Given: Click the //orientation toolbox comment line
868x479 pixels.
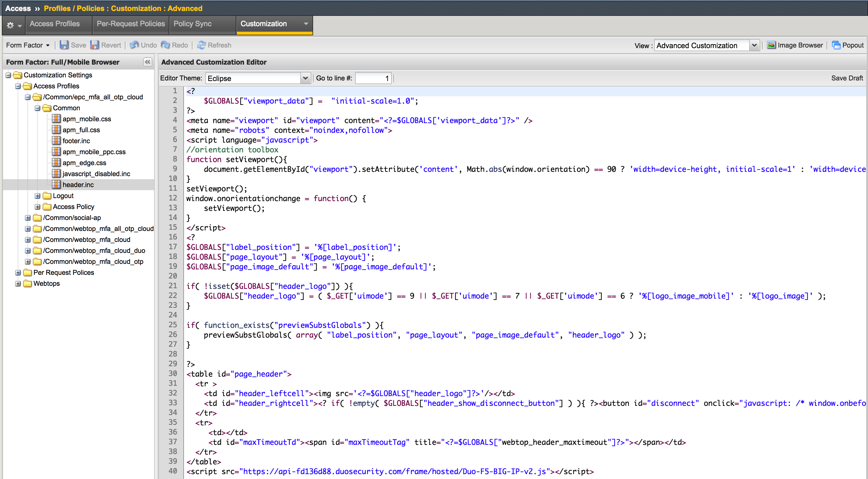Looking at the screenshot, I should 232,149.
